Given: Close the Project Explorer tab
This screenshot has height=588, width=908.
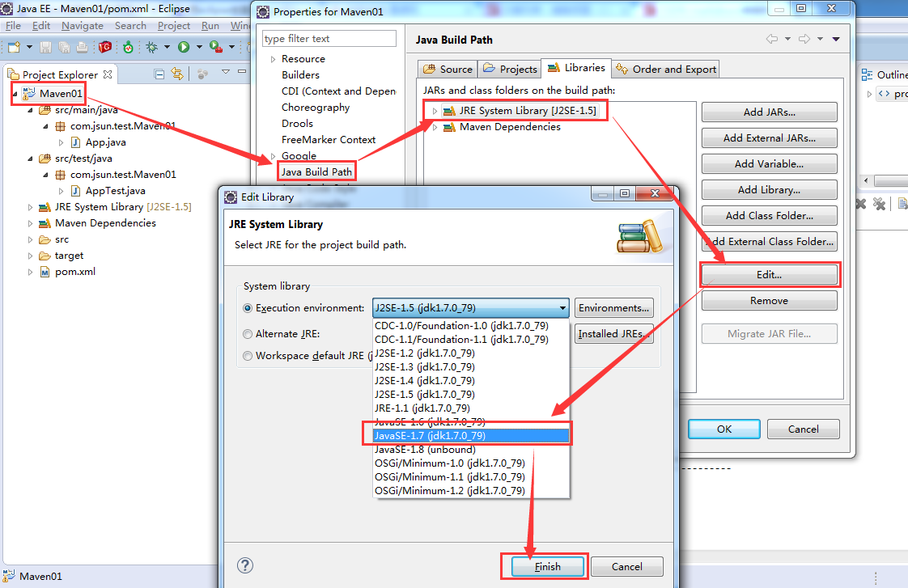Looking at the screenshot, I should (107, 74).
